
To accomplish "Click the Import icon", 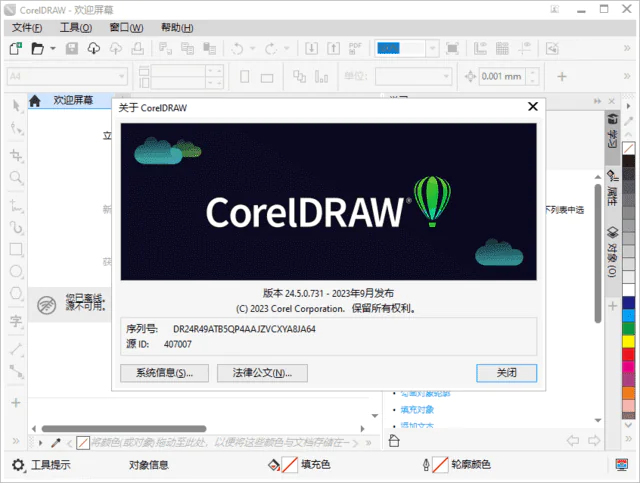I will (311, 49).
